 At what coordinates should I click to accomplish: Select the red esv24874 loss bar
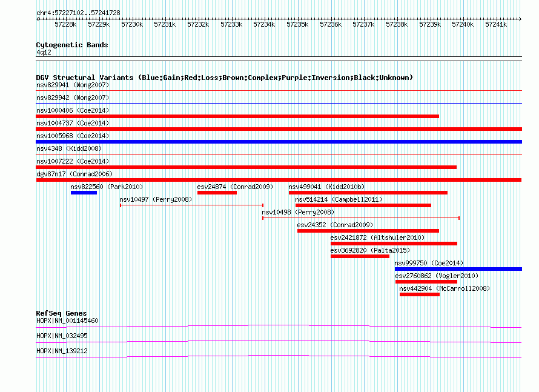pos(217,193)
